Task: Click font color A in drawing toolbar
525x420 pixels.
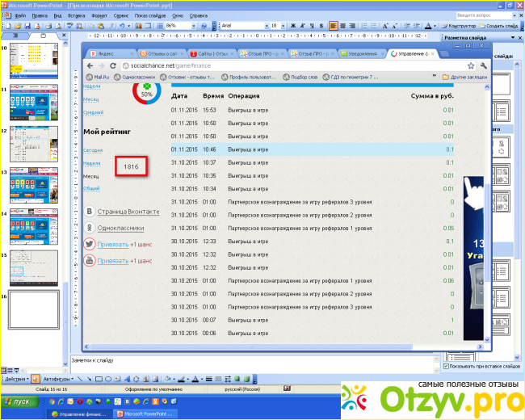Action: click(x=195, y=379)
